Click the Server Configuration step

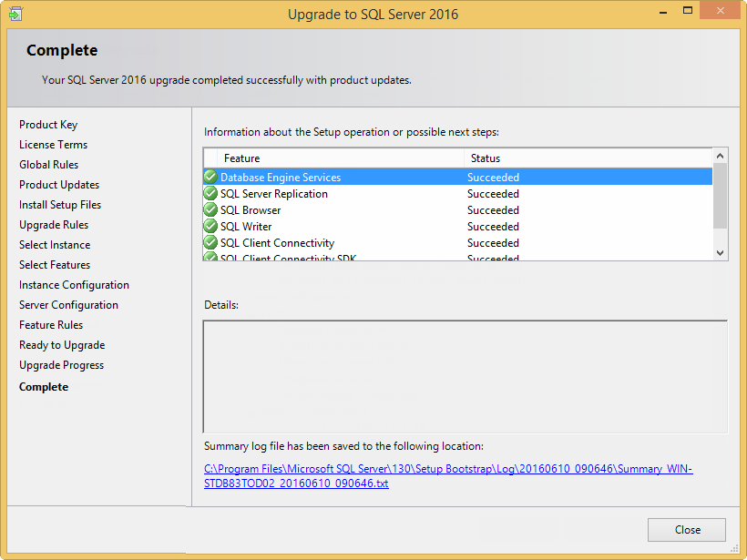point(68,305)
